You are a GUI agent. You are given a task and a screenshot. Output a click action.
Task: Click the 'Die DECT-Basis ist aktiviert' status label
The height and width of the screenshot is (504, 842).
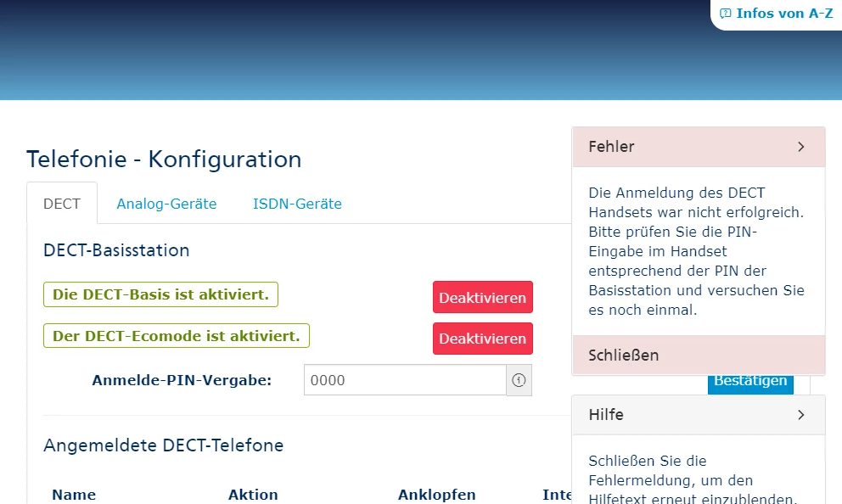160,294
